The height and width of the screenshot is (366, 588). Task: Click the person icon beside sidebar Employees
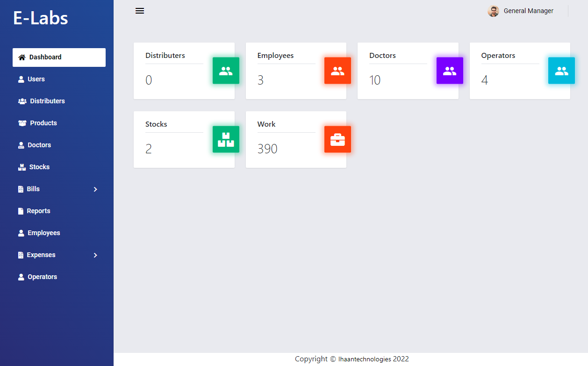21,233
